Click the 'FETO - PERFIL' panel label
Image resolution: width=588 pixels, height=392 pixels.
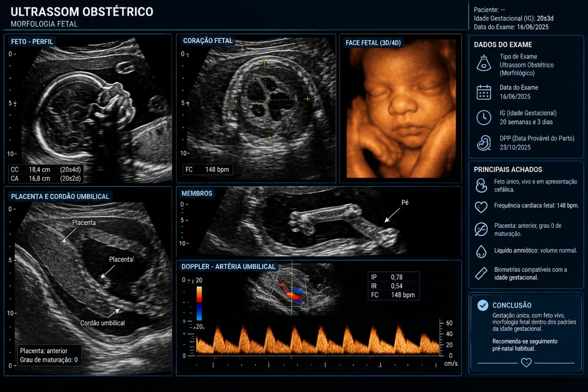tap(32, 42)
